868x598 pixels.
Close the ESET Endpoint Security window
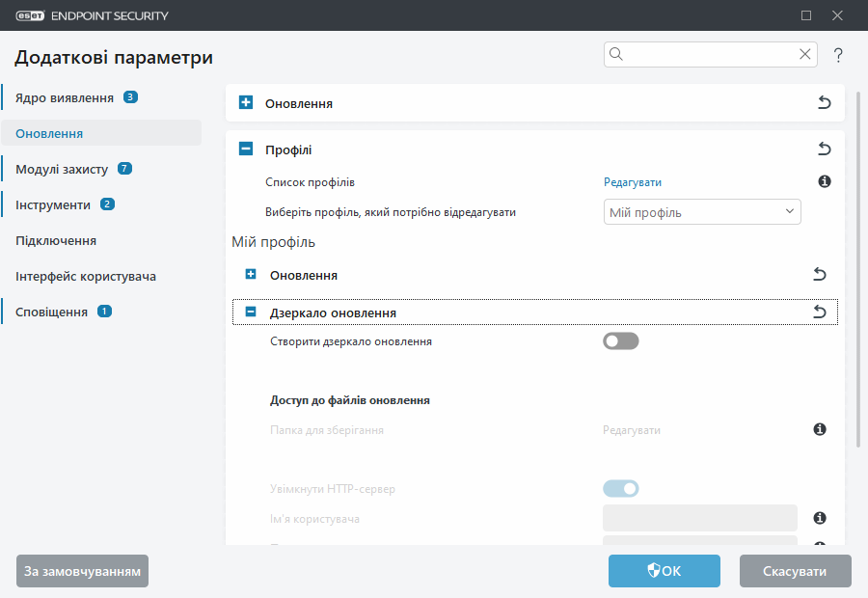point(837,15)
